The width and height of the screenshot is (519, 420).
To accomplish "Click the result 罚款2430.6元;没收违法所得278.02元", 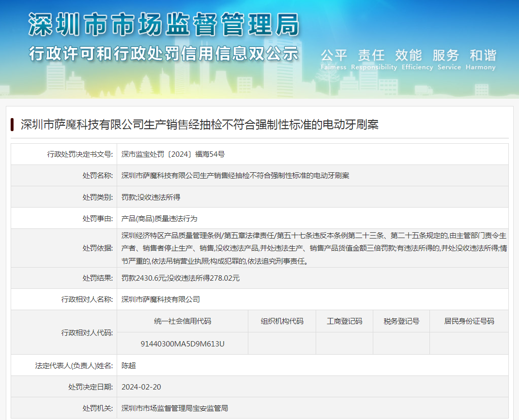I will (181, 278).
